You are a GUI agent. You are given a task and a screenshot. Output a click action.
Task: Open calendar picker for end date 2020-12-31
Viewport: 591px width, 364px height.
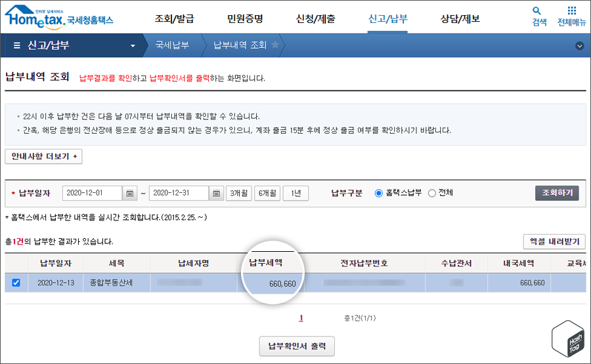click(216, 193)
